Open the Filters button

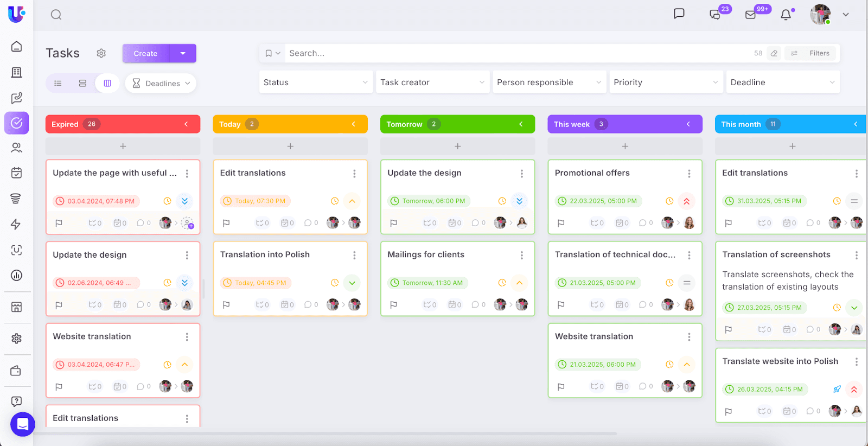click(812, 53)
